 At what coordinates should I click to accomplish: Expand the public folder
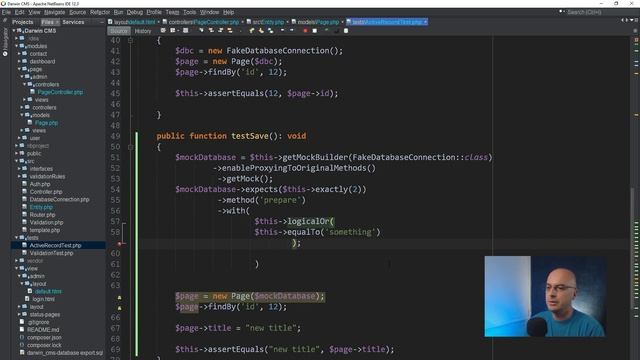(17, 153)
